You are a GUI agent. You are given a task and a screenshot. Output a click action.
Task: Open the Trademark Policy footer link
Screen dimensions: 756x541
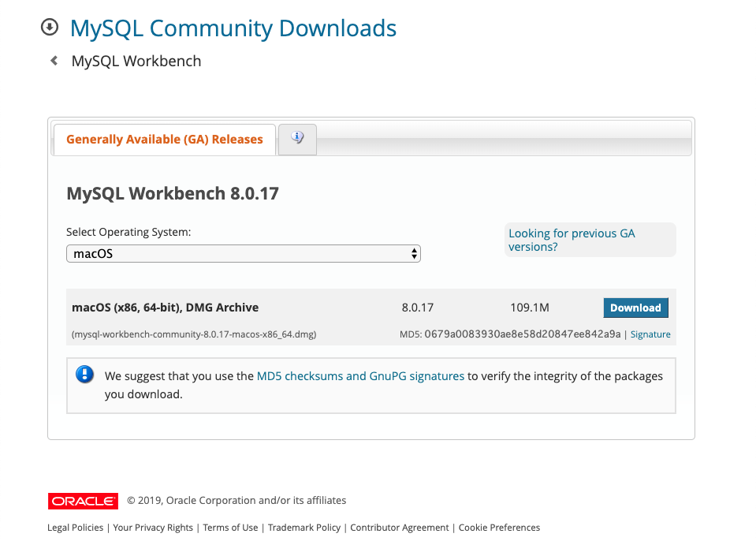point(304,528)
